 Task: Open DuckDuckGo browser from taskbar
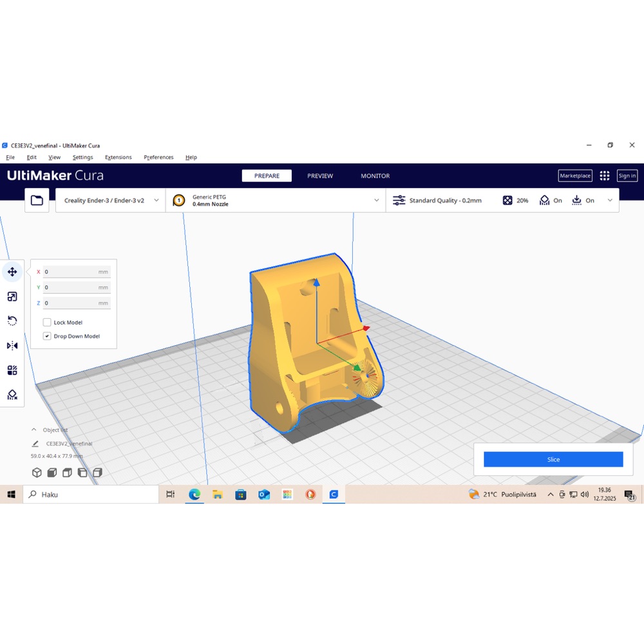pyautogui.click(x=310, y=495)
